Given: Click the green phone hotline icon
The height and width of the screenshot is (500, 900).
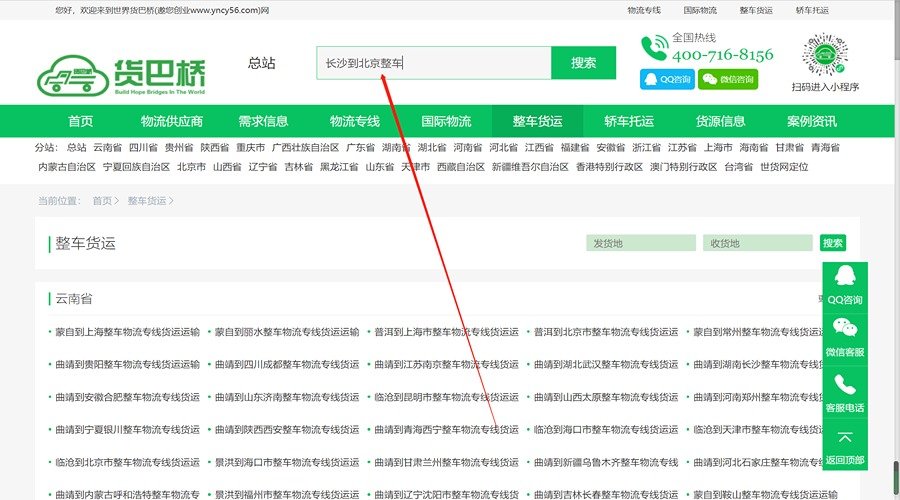Looking at the screenshot, I should 654,48.
